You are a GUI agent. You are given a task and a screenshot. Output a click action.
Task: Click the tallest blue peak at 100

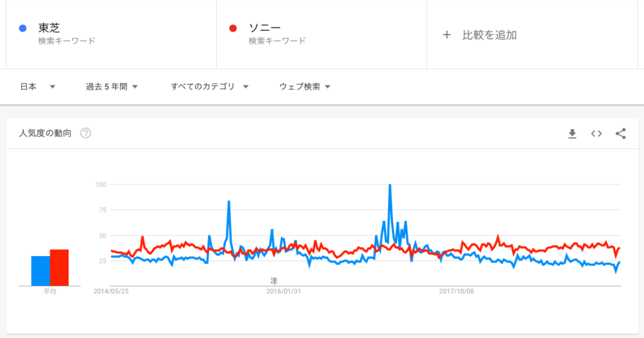(x=390, y=186)
